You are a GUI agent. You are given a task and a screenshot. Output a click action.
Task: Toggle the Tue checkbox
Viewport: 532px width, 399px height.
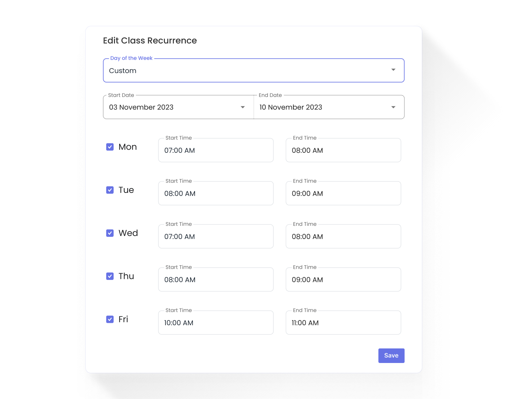110,190
